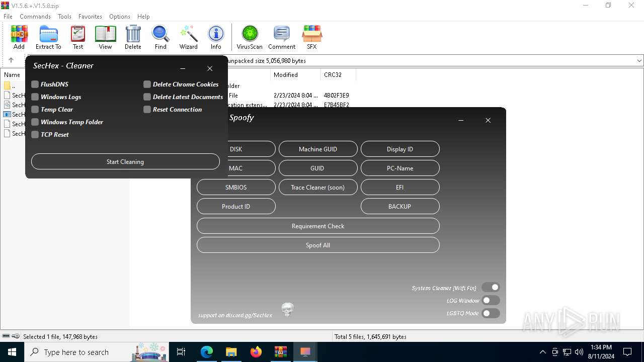The image size is (644, 362).
Task: Click the EFI button
Action: [x=400, y=187]
